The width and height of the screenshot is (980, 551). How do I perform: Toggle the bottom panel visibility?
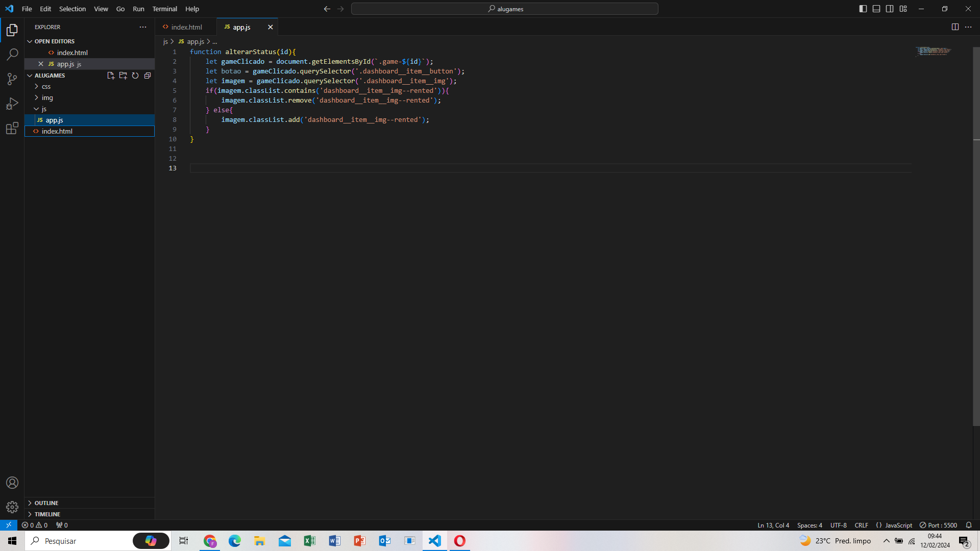pyautogui.click(x=876, y=9)
